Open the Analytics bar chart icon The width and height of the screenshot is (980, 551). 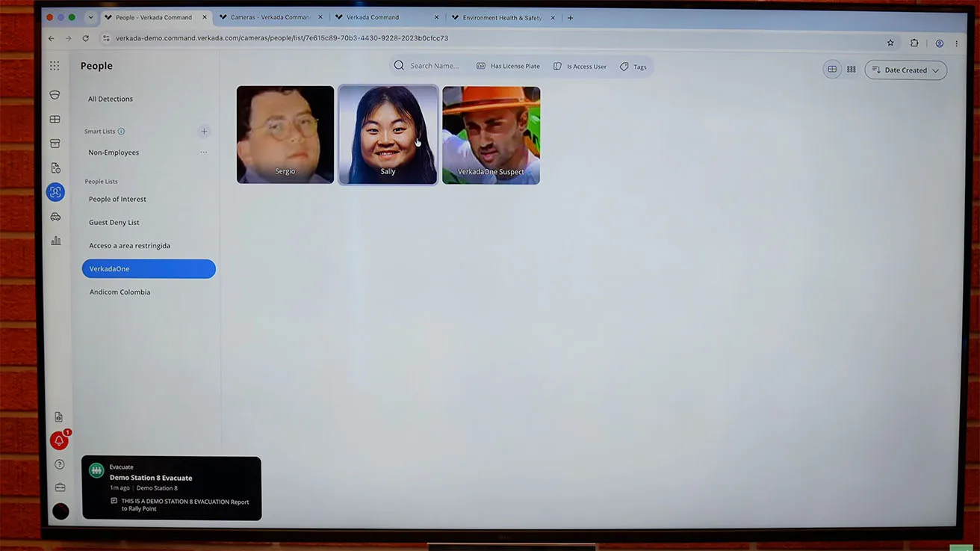coord(56,241)
